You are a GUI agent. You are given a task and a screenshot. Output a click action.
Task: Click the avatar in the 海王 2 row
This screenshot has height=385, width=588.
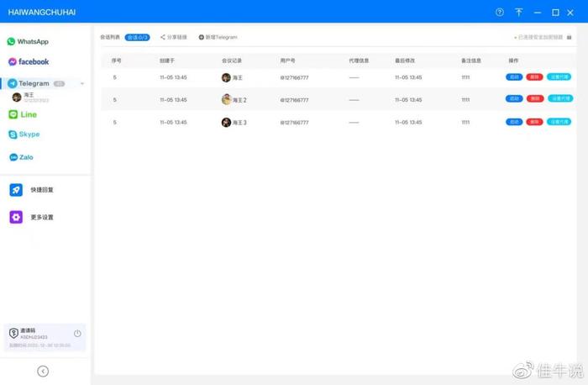pyautogui.click(x=226, y=99)
